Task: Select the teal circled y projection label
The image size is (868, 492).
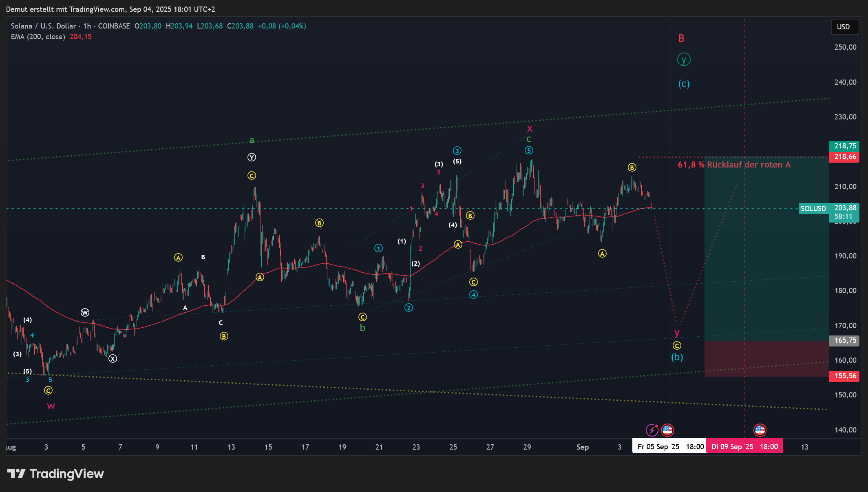Action: [684, 60]
